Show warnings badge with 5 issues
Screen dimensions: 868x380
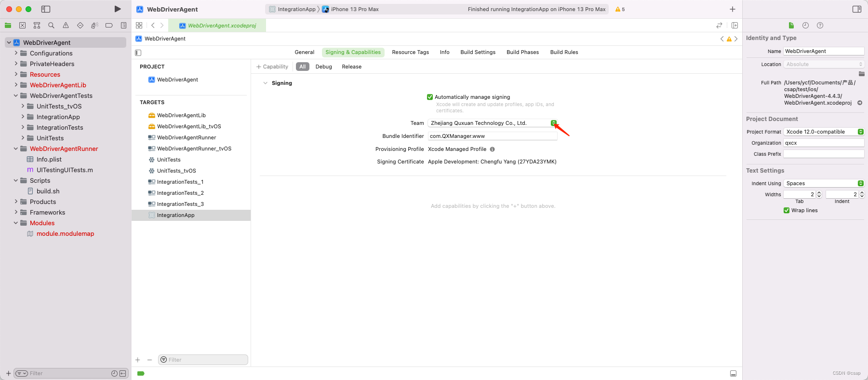(x=620, y=9)
